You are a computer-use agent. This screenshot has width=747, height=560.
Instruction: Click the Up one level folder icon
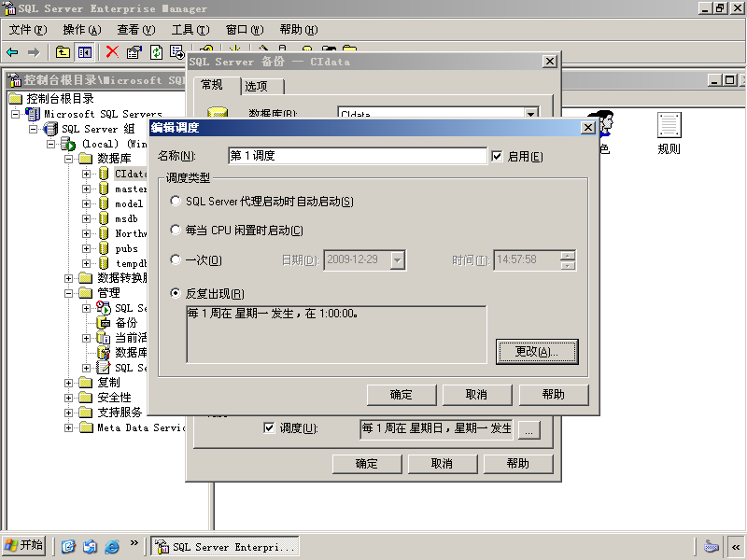click(63, 52)
